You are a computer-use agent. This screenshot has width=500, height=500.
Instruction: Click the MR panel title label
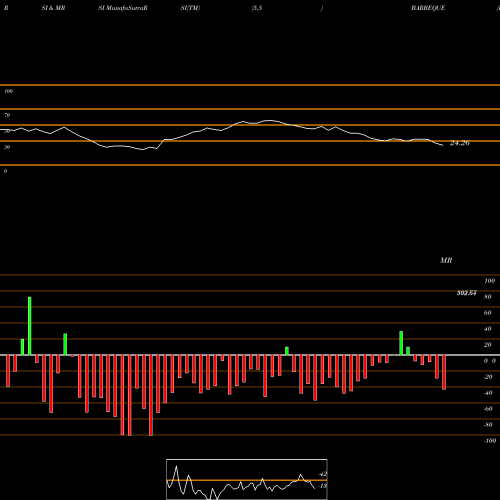(x=446, y=260)
